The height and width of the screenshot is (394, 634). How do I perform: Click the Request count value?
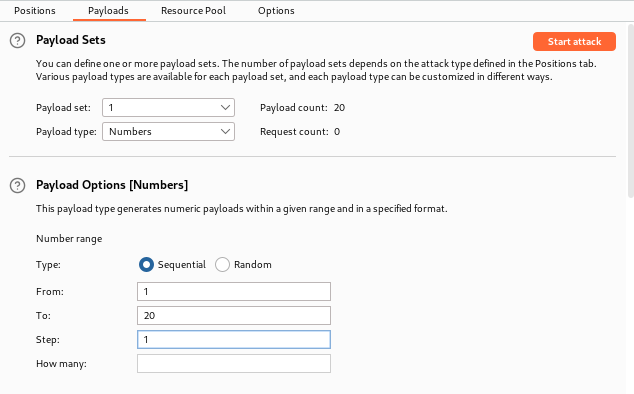pos(337,131)
